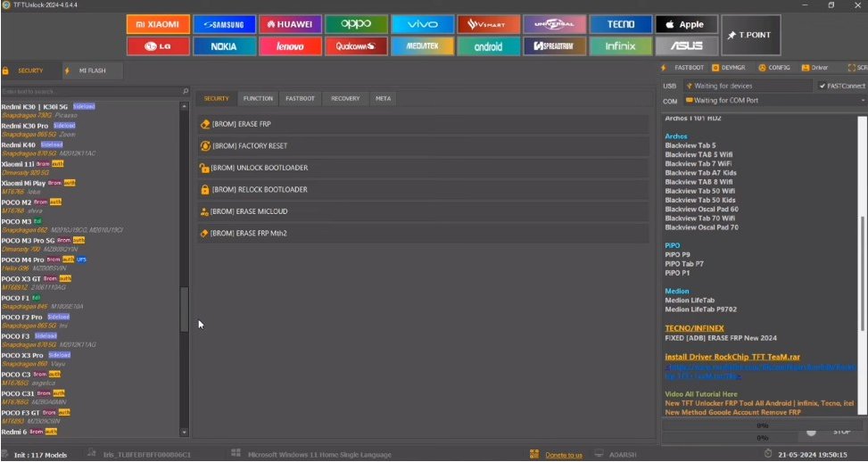Run [BROM] ERASE FRP Mth2

click(x=424, y=234)
